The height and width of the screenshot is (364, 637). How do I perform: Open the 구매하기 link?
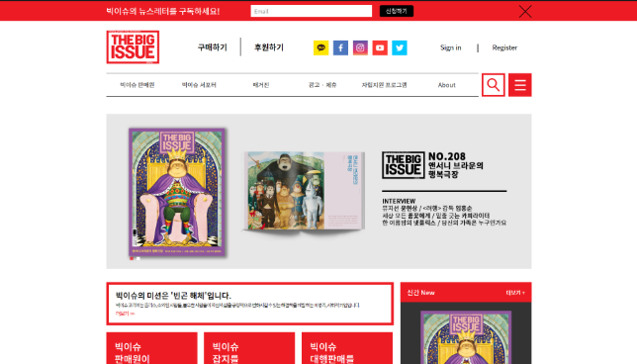tap(212, 47)
